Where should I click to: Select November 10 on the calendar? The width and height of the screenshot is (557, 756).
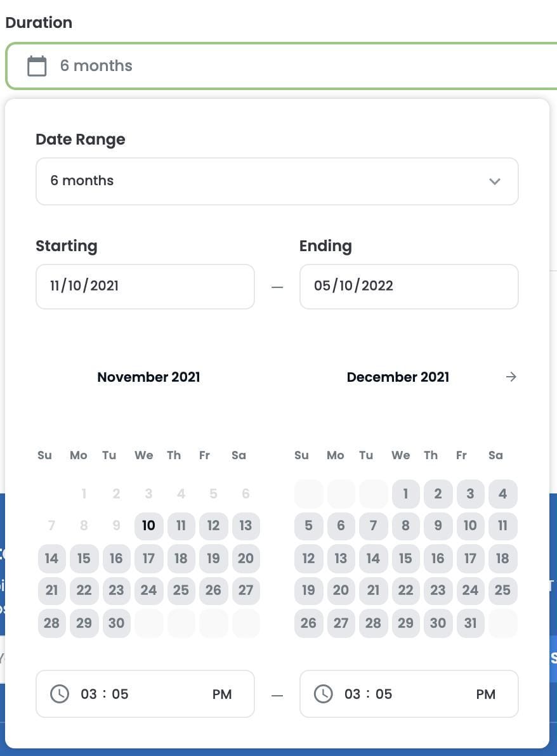148,525
